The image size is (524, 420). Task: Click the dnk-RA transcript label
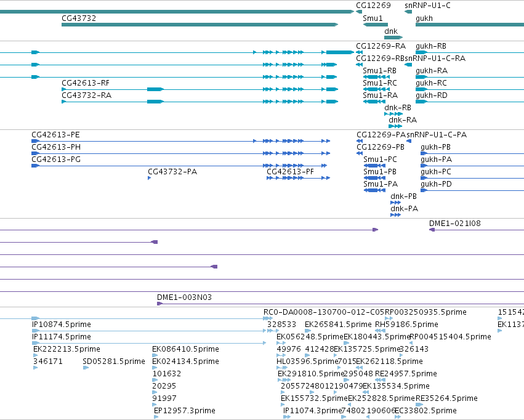(403, 120)
